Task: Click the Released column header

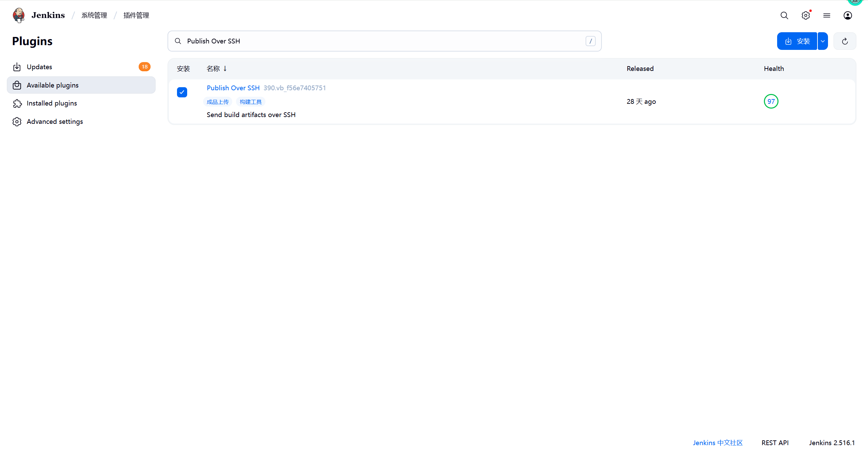Action: [640, 69]
